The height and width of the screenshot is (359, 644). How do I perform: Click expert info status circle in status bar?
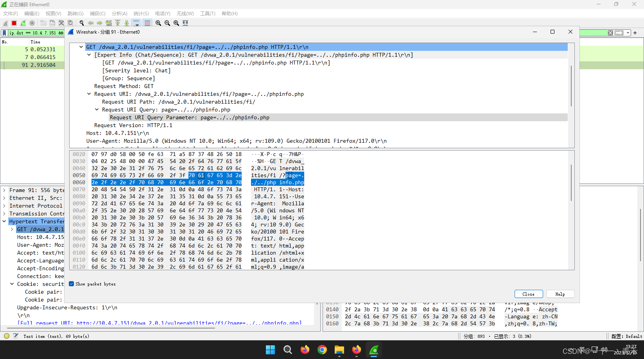[7, 336]
